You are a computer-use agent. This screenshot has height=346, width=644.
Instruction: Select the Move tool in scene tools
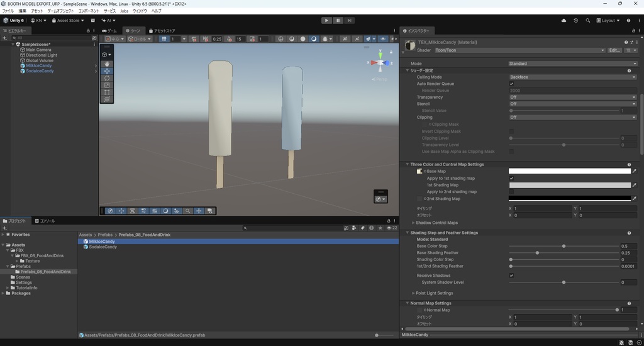pos(107,71)
